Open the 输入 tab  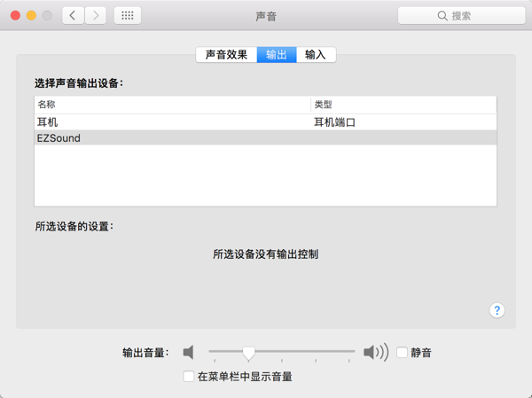316,55
